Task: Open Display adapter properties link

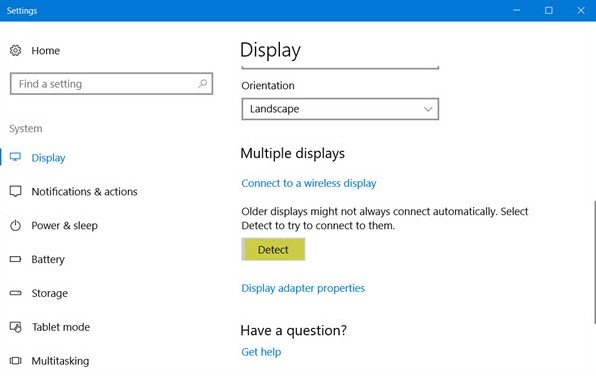Action: [303, 288]
